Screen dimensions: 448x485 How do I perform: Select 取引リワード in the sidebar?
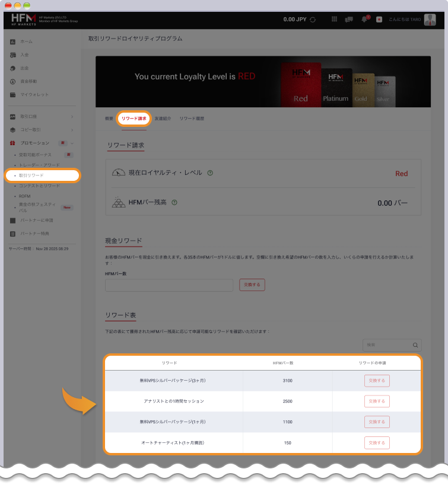[31, 176]
